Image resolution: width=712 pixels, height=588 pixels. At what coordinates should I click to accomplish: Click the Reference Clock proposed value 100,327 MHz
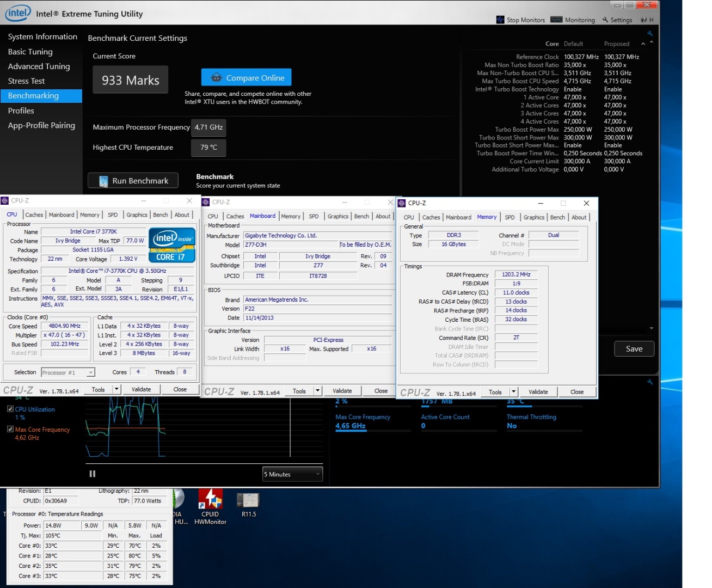(622, 57)
